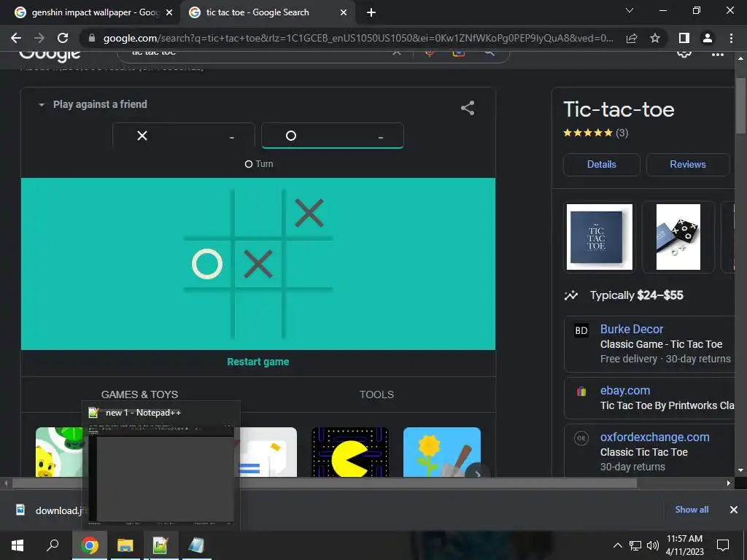Open the notification center icon
This screenshot has width=747, height=560.
click(723, 545)
